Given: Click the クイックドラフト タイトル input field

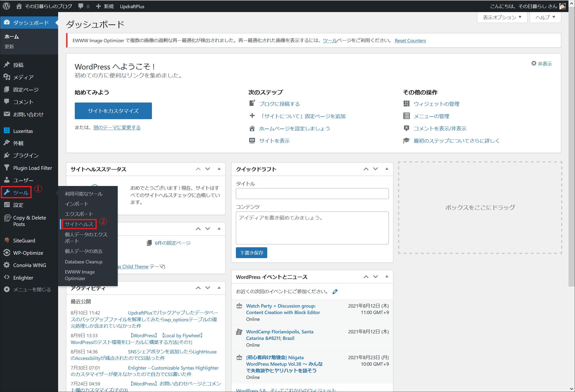Looking at the screenshot, I should 312,193.
